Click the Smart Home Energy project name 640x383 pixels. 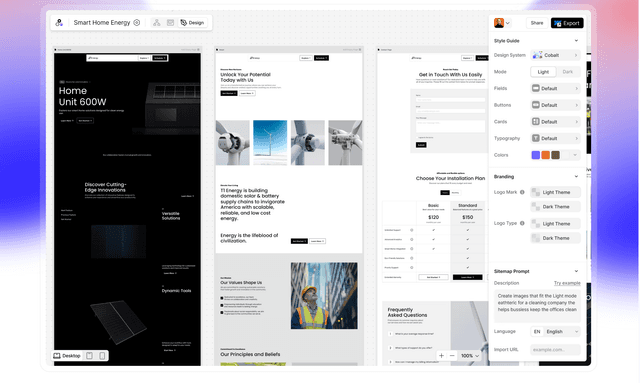(x=102, y=22)
